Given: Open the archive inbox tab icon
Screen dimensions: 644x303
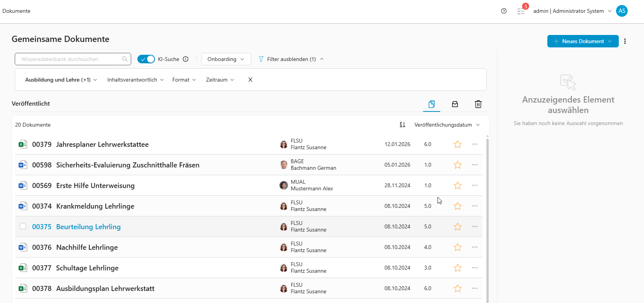Looking at the screenshot, I should 455,104.
